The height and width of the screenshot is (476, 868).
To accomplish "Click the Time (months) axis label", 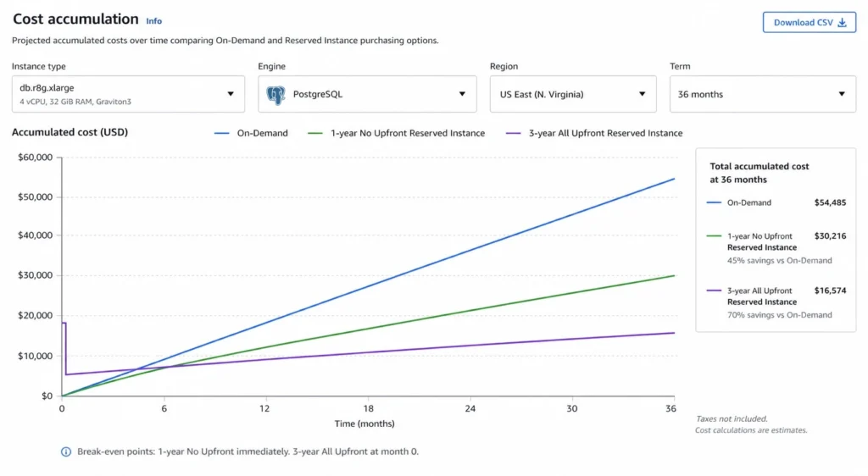I will pos(364,424).
